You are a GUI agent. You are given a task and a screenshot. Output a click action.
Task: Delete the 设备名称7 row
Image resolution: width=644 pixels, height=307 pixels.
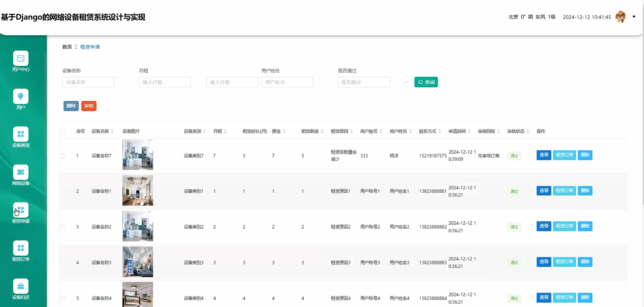[585, 155]
